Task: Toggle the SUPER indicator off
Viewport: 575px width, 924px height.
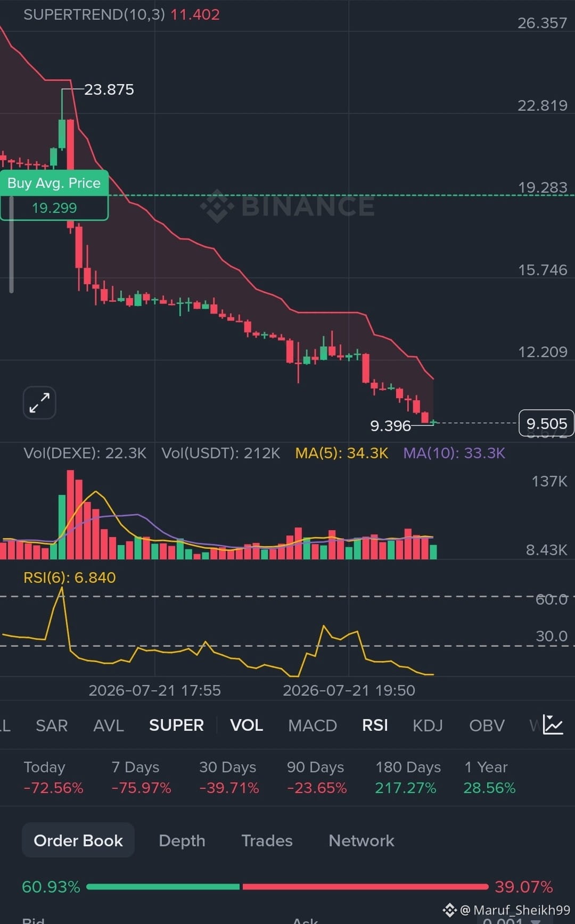Action: [x=176, y=725]
